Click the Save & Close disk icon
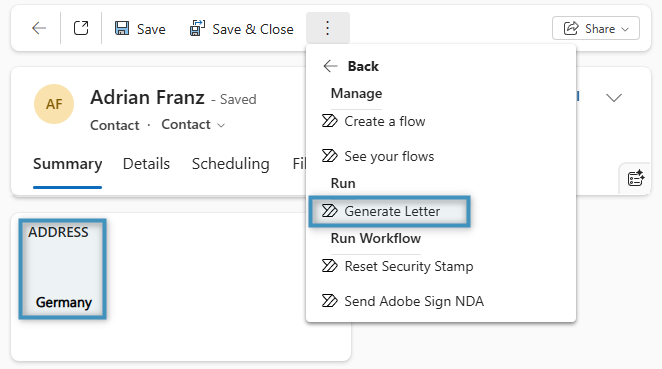 point(197,28)
